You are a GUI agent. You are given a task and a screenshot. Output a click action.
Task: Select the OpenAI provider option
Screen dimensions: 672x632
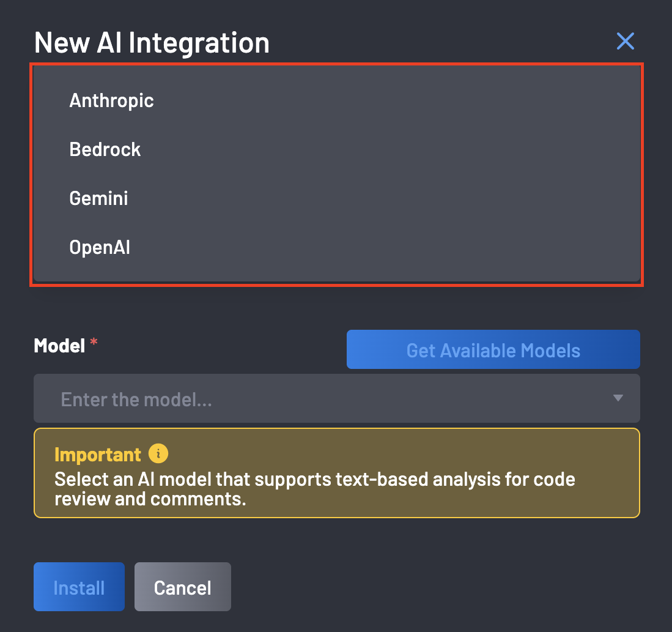point(100,247)
